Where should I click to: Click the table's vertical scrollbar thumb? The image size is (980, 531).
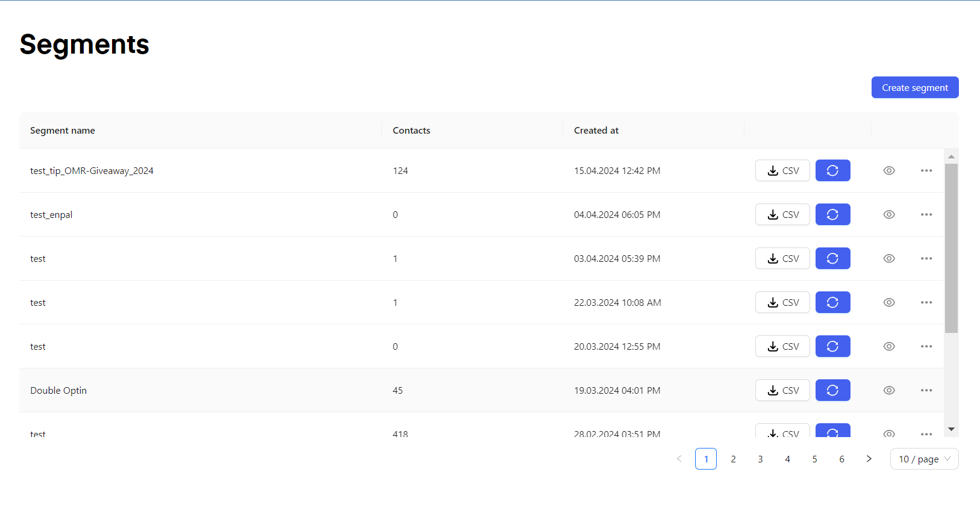coord(951,248)
